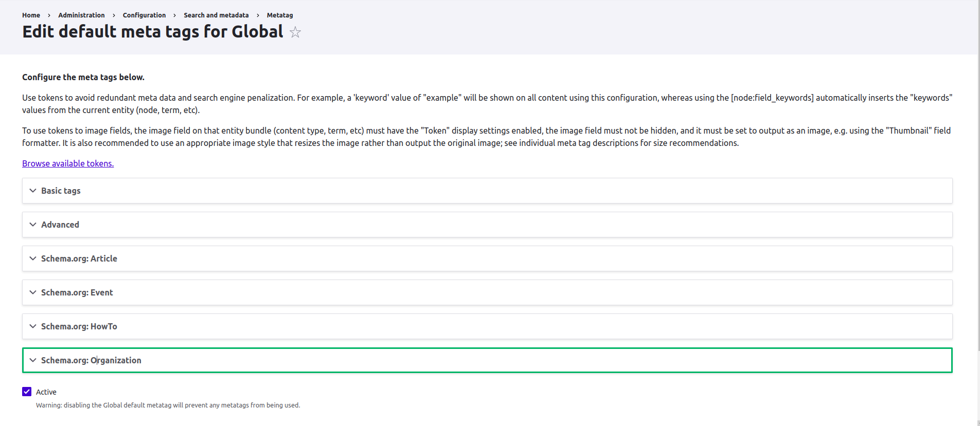This screenshot has width=980, height=426.
Task: Open Administration breadcrumb item
Action: [81, 15]
